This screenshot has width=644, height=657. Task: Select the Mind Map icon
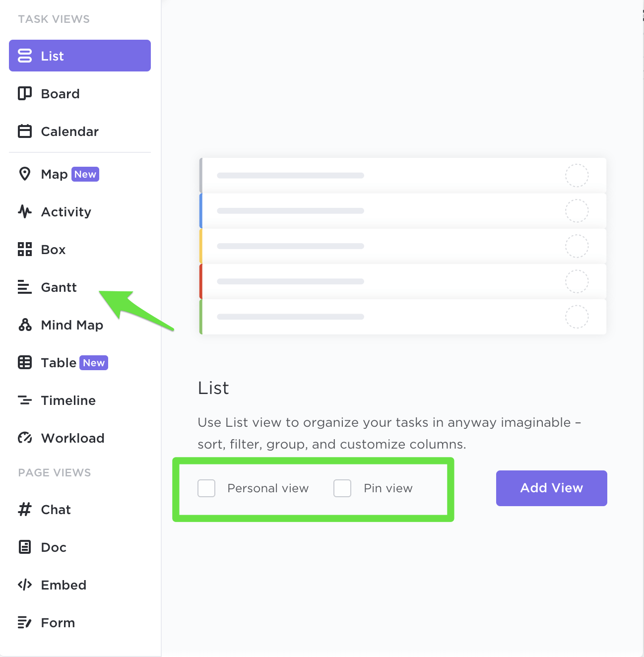pos(25,325)
